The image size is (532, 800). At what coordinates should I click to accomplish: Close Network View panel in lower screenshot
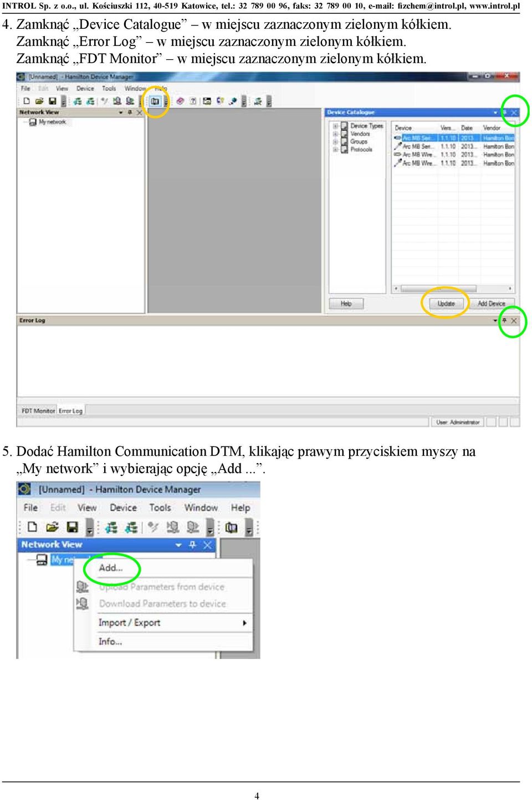[207, 545]
